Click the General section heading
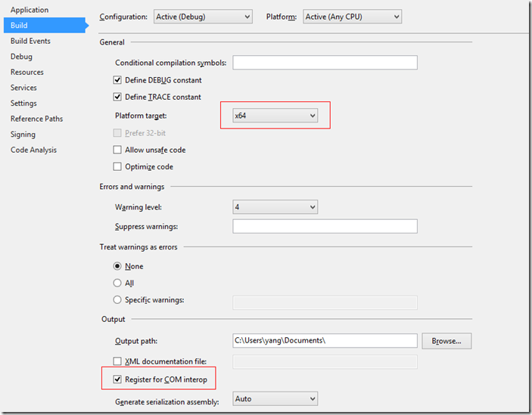 112,42
